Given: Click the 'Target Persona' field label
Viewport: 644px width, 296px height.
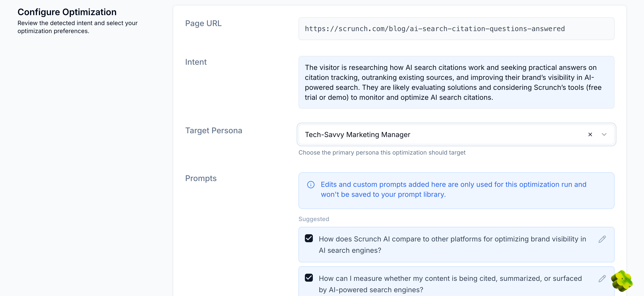Looking at the screenshot, I should (213, 130).
